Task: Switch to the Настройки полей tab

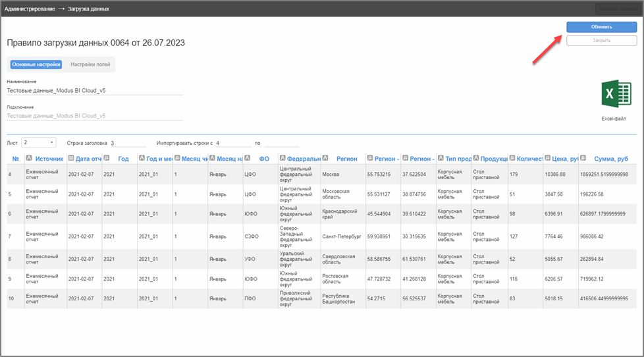Action: click(90, 65)
